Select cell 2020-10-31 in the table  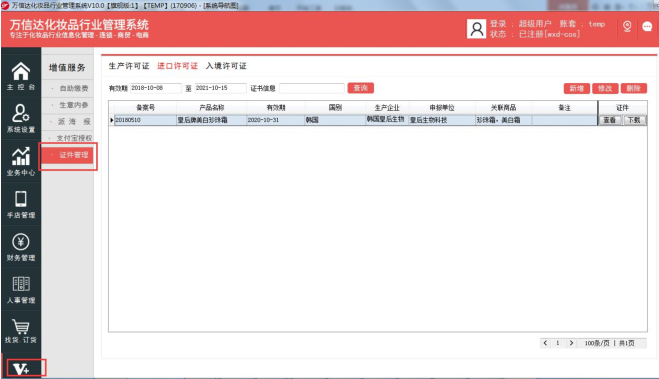[276, 120]
